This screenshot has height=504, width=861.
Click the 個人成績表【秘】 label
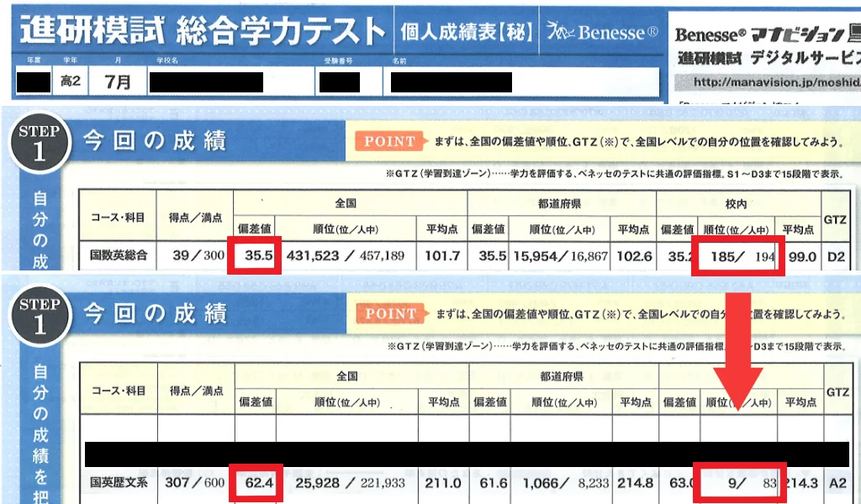466,32
